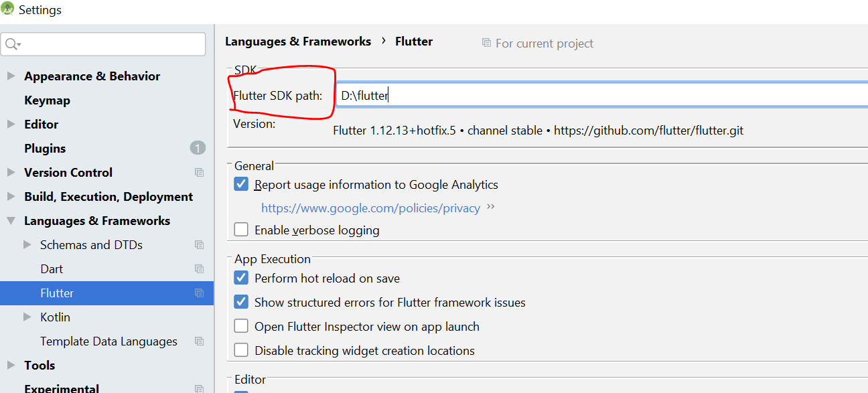Screen dimensions: 868x393
Task: Click project-level icon beside Dart
Action: click(199, 269)
